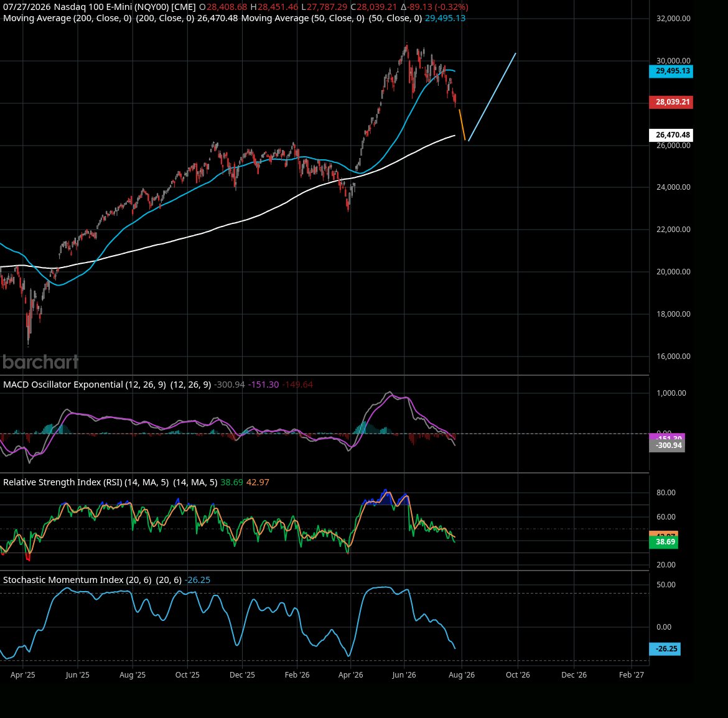728x718 pixels.
Task: Click the Oct '26 date label
Action: click(518, 675)
